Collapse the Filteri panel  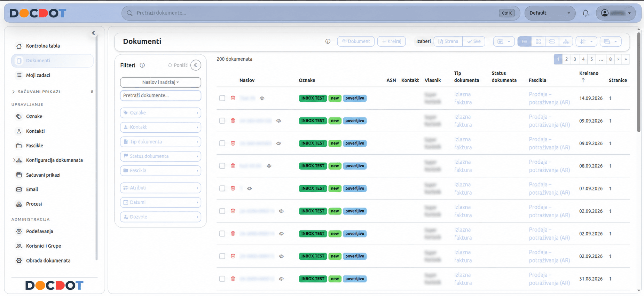196,65
